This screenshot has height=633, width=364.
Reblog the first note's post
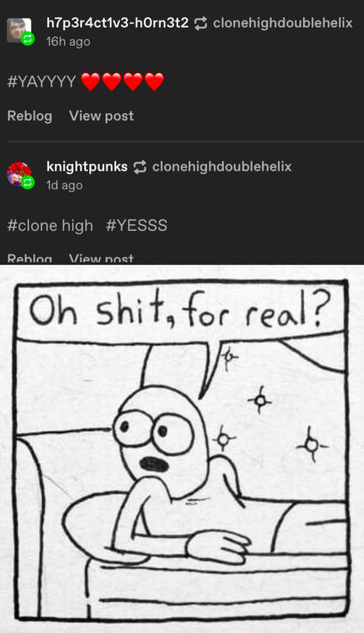[x=30, y=116]
